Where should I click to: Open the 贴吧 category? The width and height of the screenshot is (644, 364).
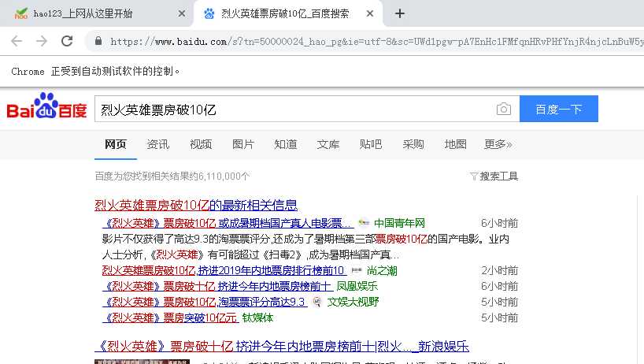[371, 144]
